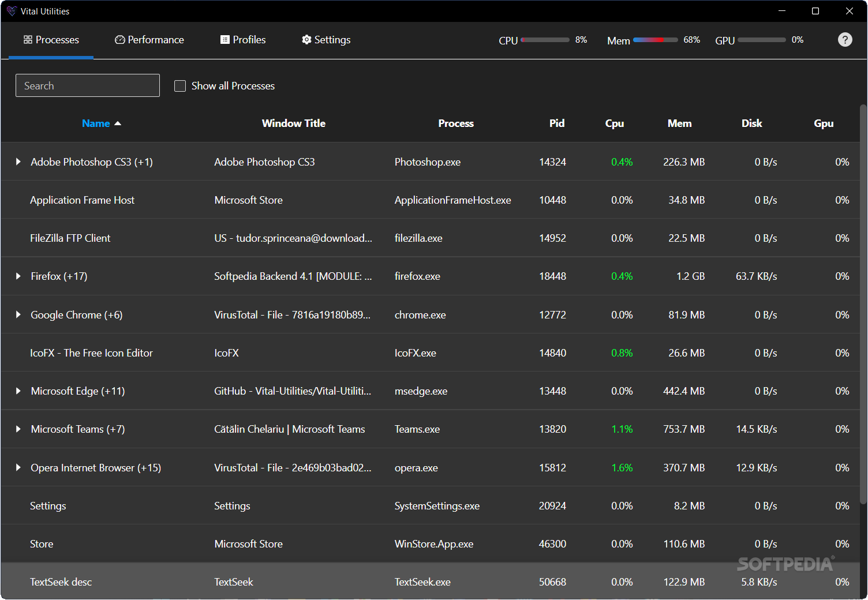Image resolution: width=868 pixels, height=600 pixels.
Task: Sort by Process column header
Action: (456, 123)
